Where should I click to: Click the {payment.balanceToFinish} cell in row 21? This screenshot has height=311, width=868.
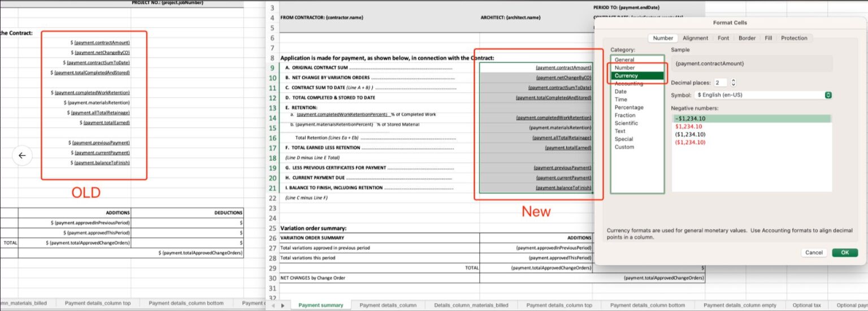(x=536, y=188)
